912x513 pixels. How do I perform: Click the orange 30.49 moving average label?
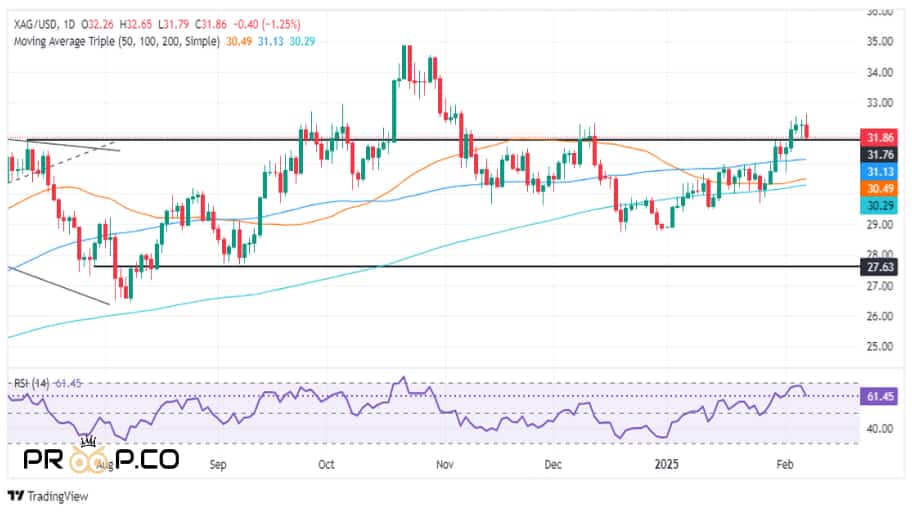tap(879, 188)
